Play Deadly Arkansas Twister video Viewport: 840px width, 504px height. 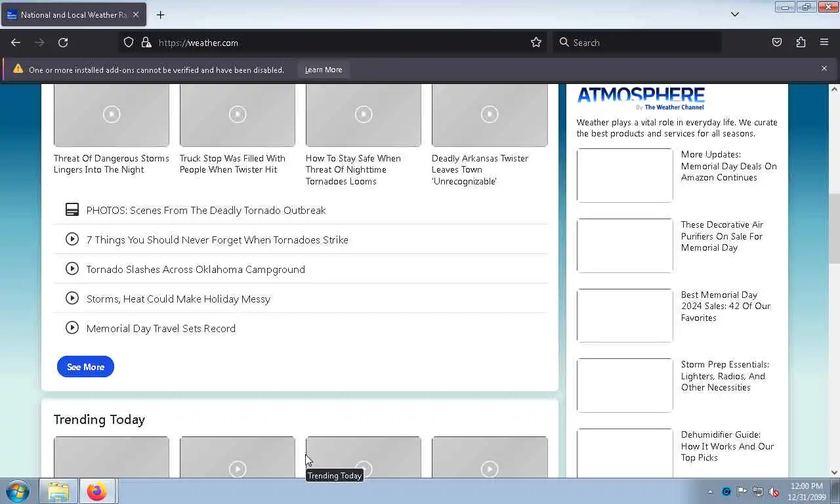click(x=490, y=115)
